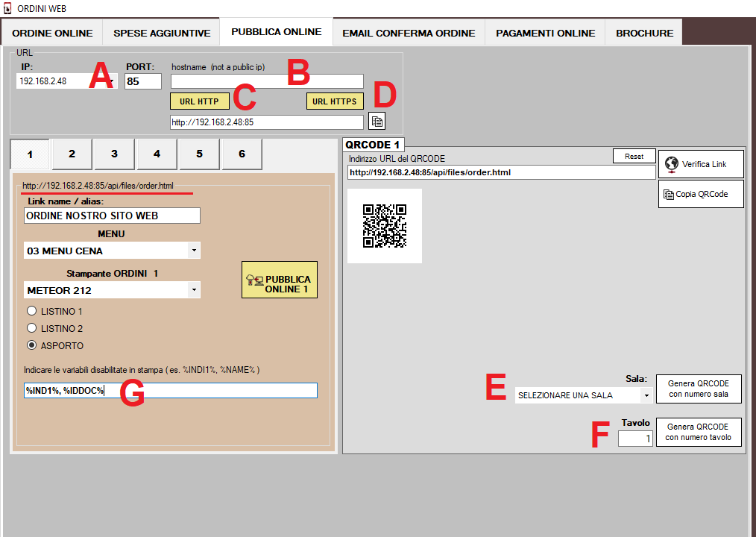Go to the EMAIL CONFERMA ORDINE tab
The width and height of the screenshot is (756, 537).
(x=409, y=33)
